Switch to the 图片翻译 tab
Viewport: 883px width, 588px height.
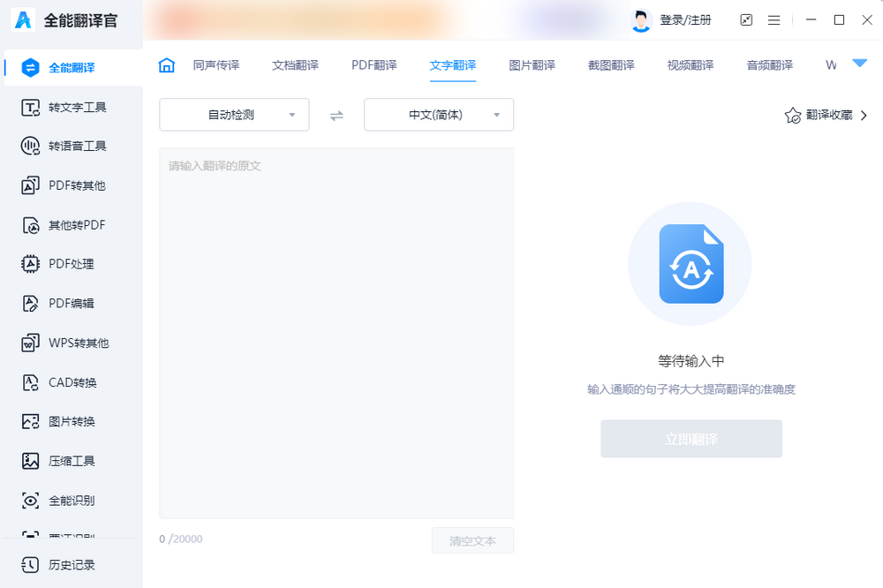(x=532, y=64)
